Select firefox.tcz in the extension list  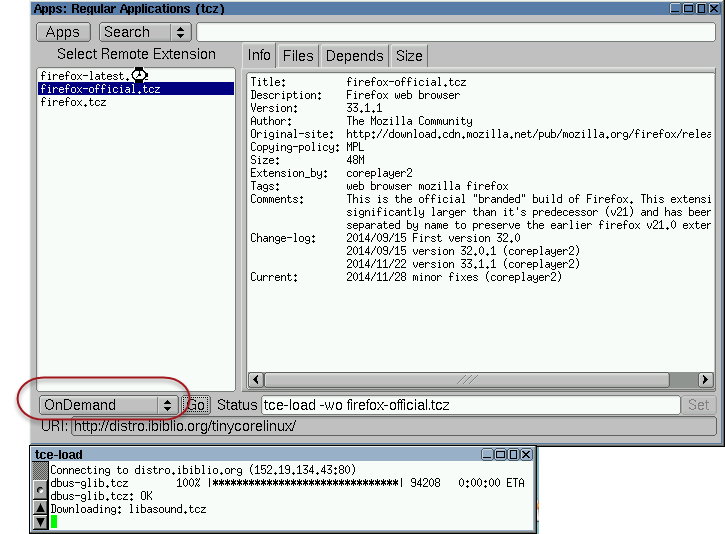click(73, 102)
